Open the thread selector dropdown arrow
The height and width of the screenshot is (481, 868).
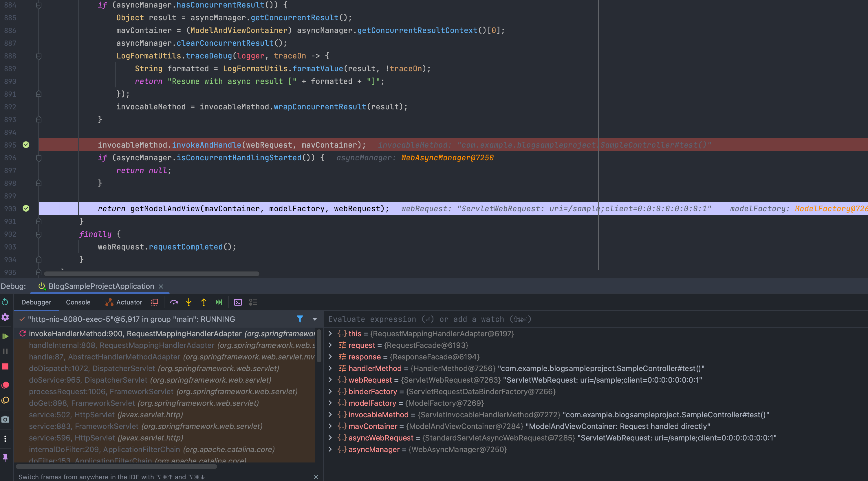point(314,319)
